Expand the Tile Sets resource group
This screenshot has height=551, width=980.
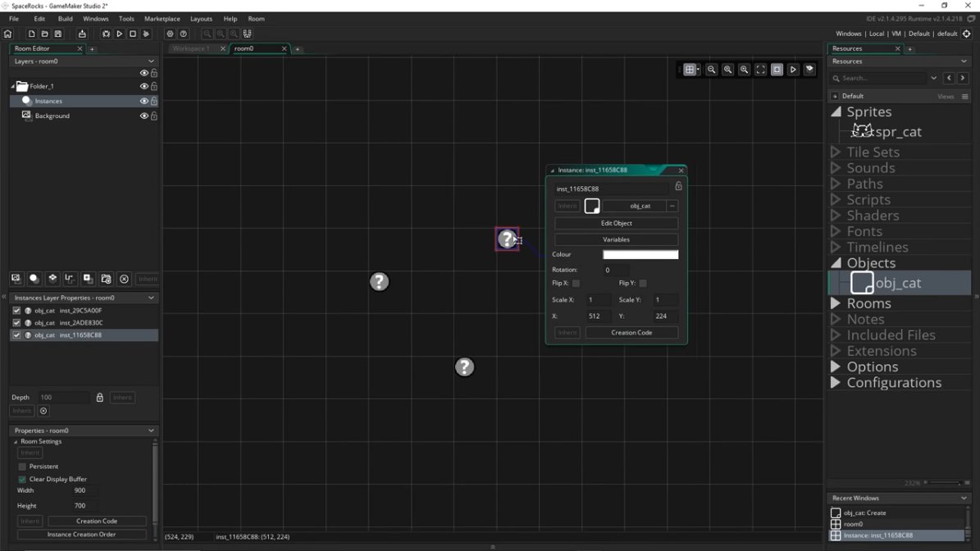click(x=836, y=152)
